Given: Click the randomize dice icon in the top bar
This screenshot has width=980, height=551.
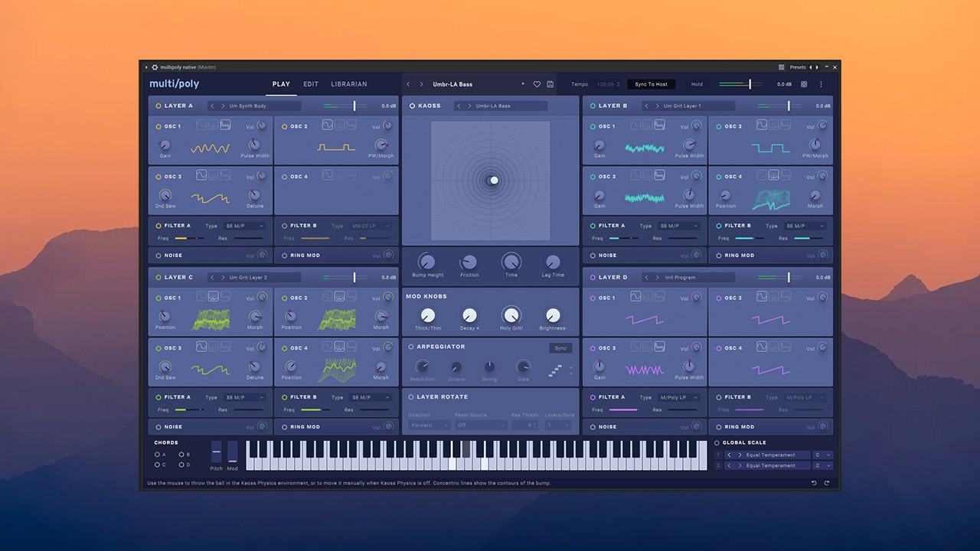Looking at the screenshot, I should 805,84.
